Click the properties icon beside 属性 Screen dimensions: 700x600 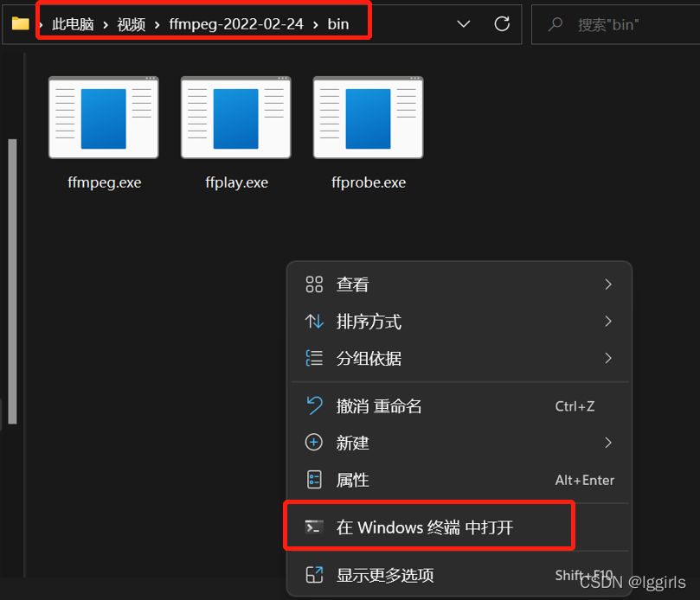tap(314, 480)
